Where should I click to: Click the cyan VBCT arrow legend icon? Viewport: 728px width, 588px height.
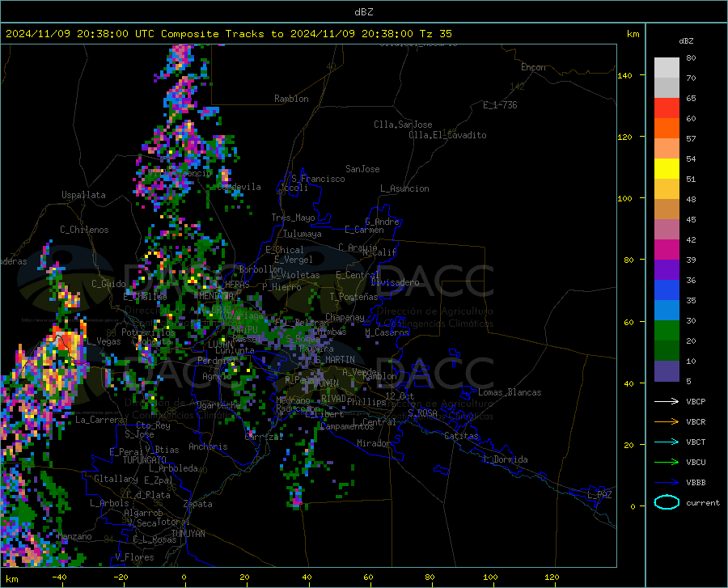(667, 442)
